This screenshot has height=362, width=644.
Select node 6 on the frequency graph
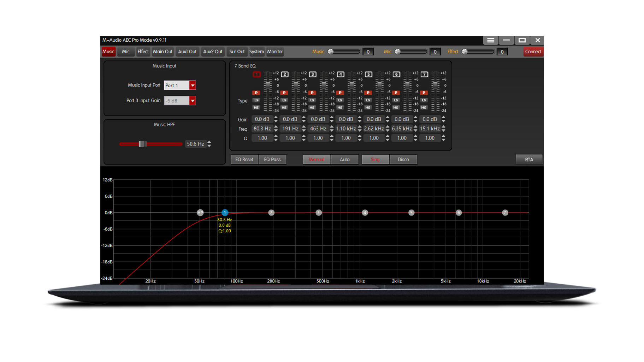[459, 213]
